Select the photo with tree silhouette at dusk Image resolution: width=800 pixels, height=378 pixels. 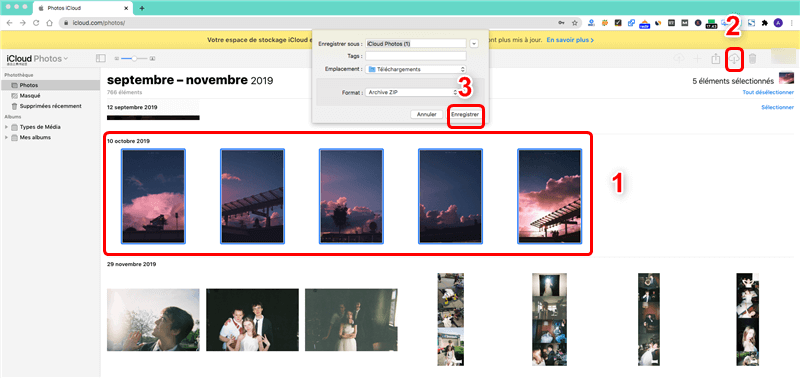point(351,196)
